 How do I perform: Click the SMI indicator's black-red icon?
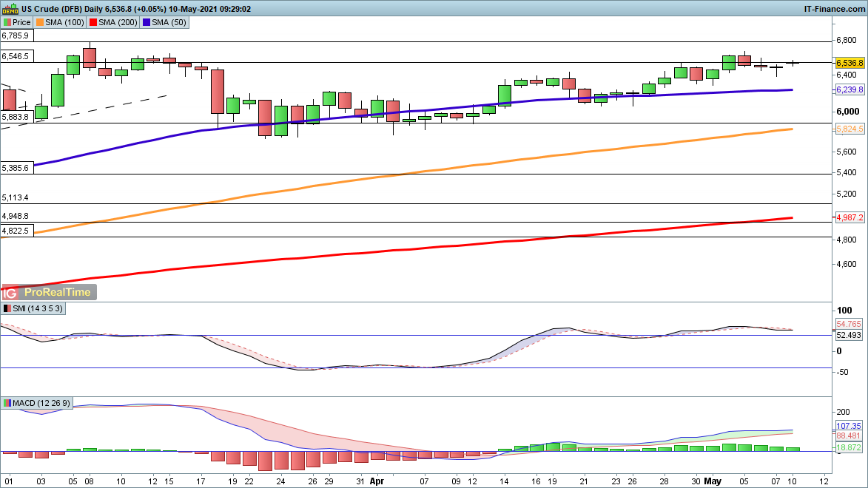coord(7,308)
